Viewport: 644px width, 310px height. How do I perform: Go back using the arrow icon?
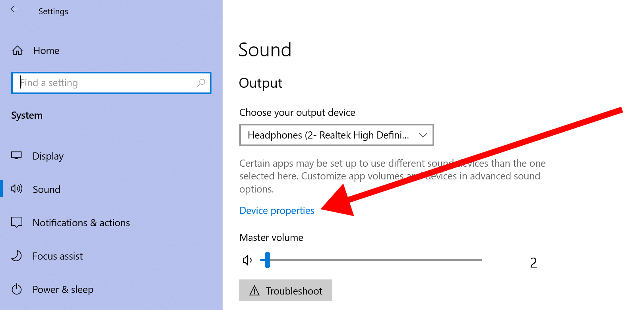pos(15,10)
